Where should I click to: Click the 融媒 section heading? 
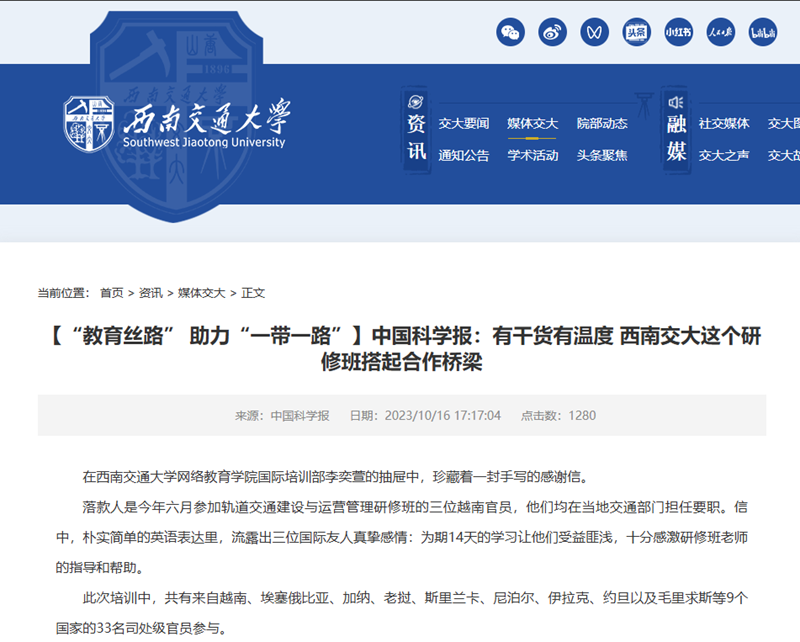click(676, 138)
